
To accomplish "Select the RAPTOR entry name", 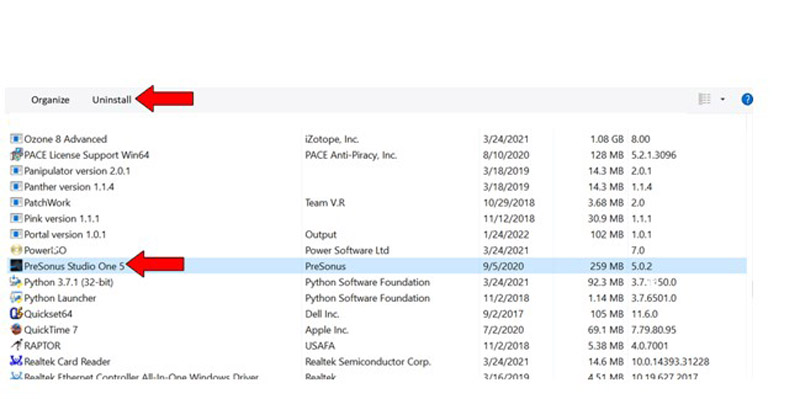I will point(42,345).
